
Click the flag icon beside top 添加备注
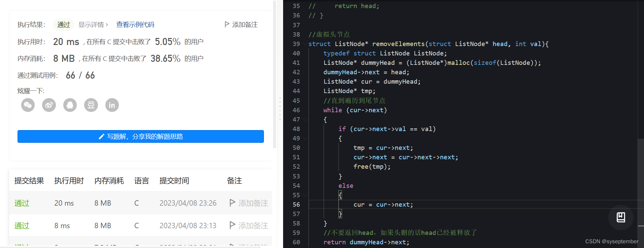click(227, 24)
